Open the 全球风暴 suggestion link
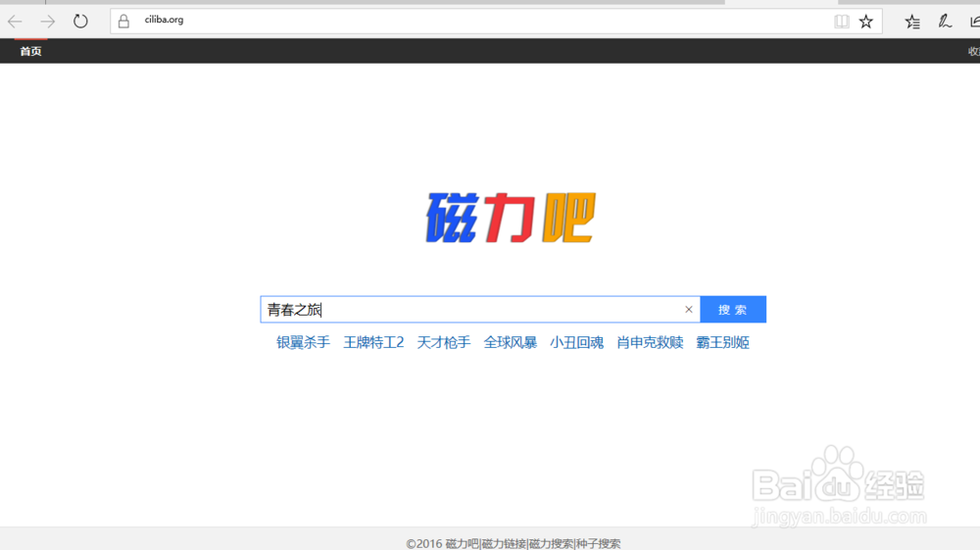980x550 pixels. (510, 342)
